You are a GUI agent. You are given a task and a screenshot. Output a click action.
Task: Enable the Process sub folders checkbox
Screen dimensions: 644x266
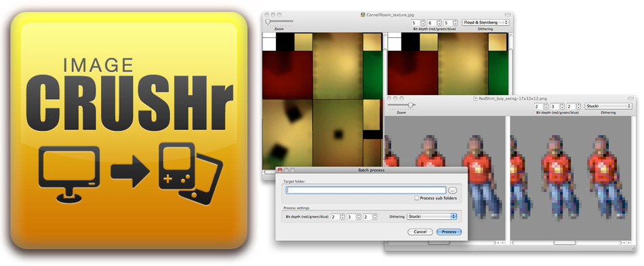click(x=416, y=198)
